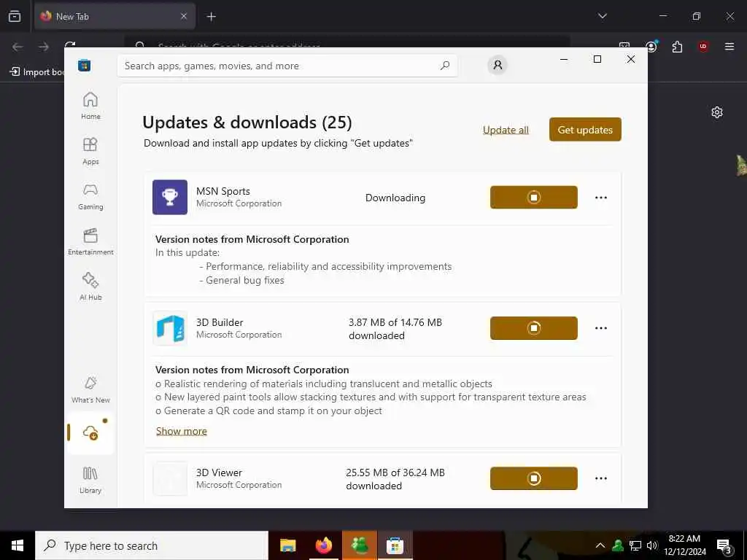Click the Get updates button
The height and width of the screenshot is (560, 747).
585,130
